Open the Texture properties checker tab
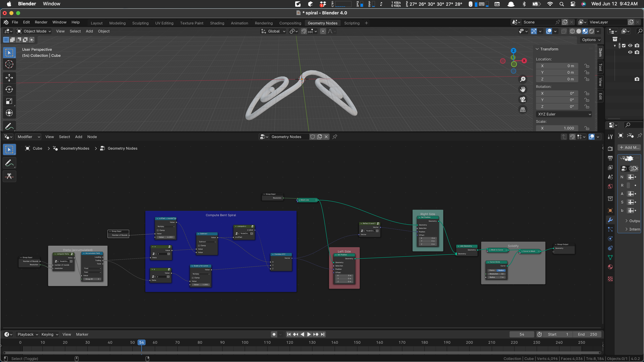The image size is (644, 362). pyautogui.click(x=610, y=279)
